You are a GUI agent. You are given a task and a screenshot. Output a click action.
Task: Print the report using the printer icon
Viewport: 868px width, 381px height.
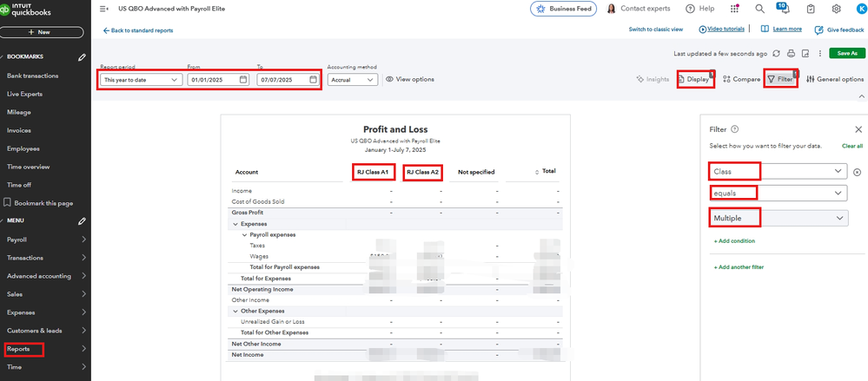[791, 54]
